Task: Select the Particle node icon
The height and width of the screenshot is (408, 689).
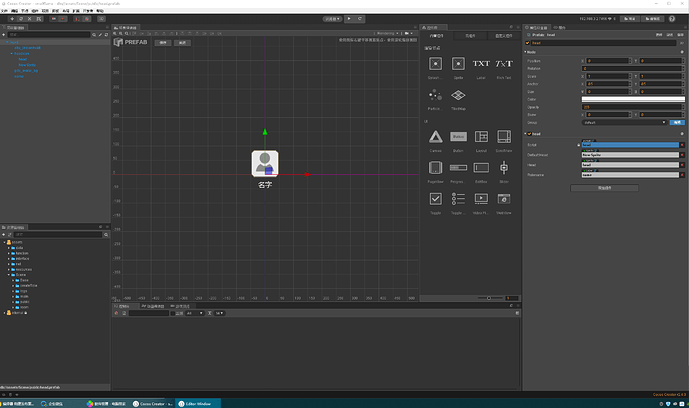Action: (435, 95)
